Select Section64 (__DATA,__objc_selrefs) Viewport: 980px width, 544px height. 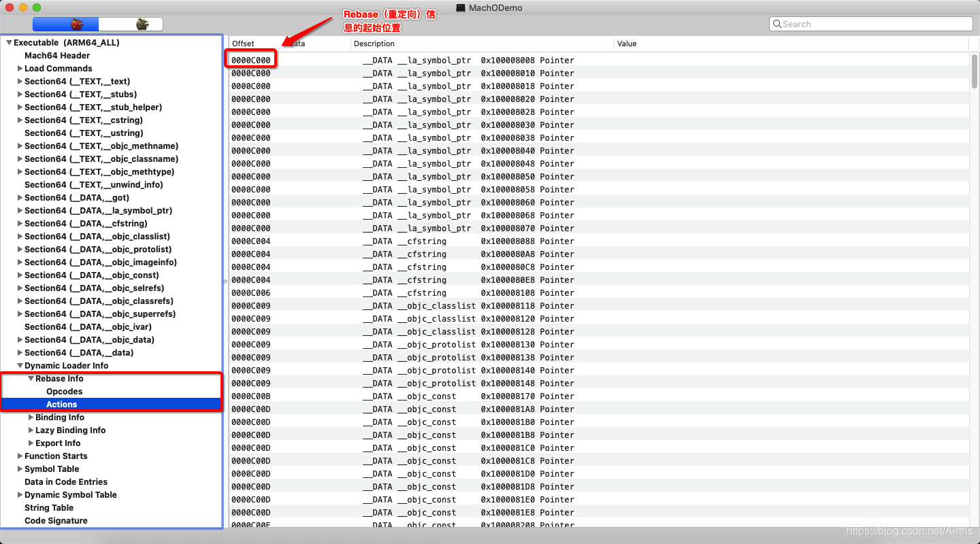[x=94, y=288]
